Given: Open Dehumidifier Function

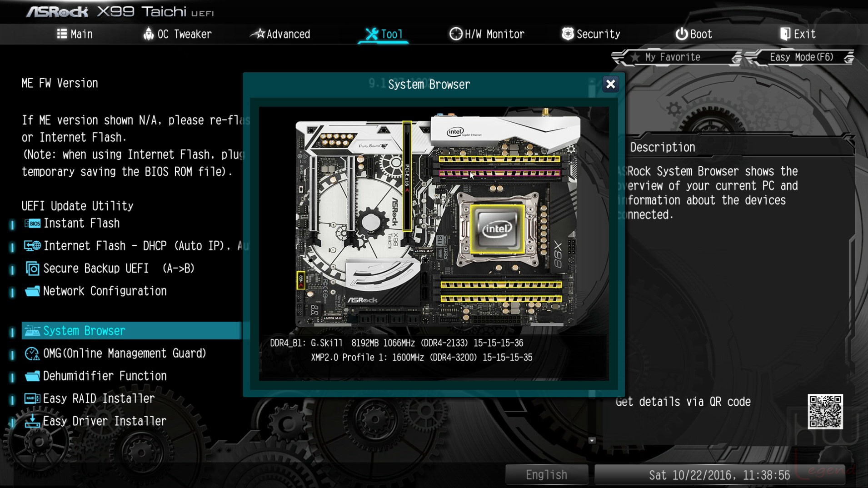Looking at the screenshot, I should tap(105, 376).
